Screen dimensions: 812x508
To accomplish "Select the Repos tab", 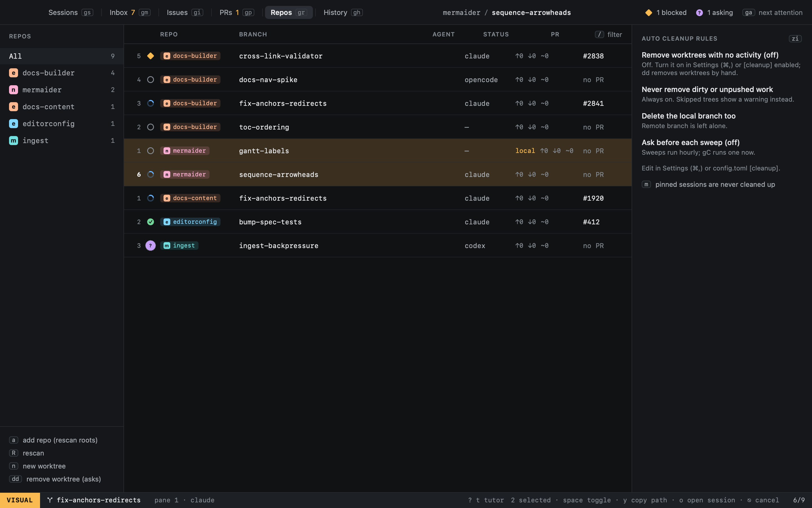I will click(289, 12).
